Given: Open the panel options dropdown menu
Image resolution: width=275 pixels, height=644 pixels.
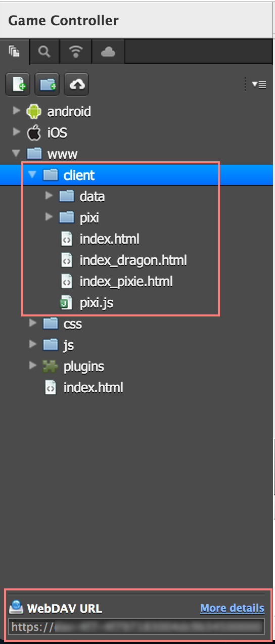Looking at the screenshot, I should click(x=258, y=84).
